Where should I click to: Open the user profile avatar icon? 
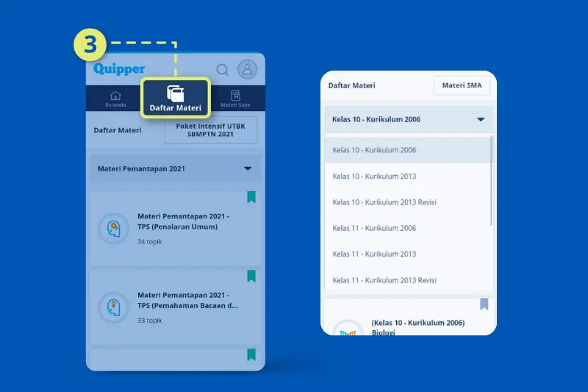click(247, 69)
